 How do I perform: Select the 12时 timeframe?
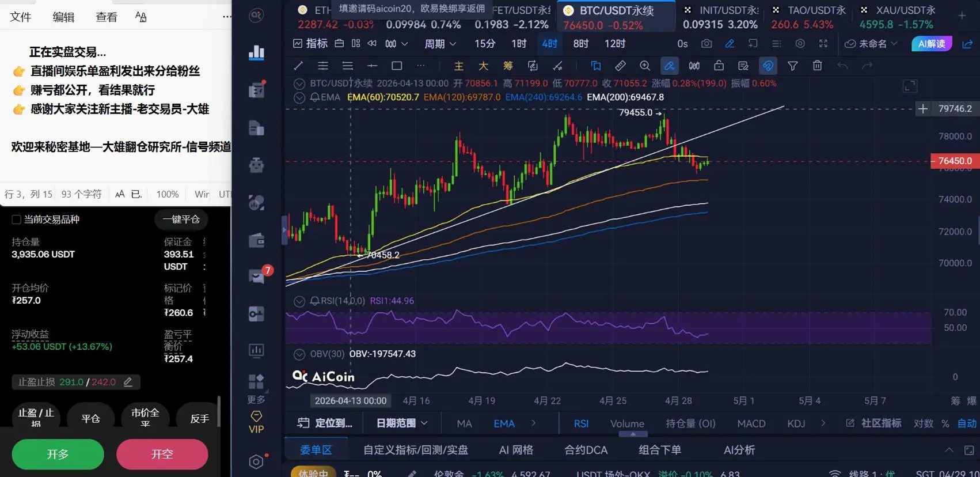pos(615,44)
